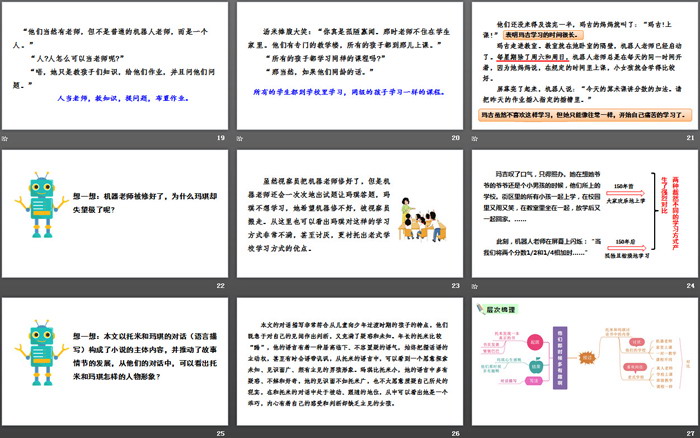Image resolution: width=700 pixels, height=438 pixels.
Task: Click animation star icon below slide 21
Action: click(x=475, y=137)
